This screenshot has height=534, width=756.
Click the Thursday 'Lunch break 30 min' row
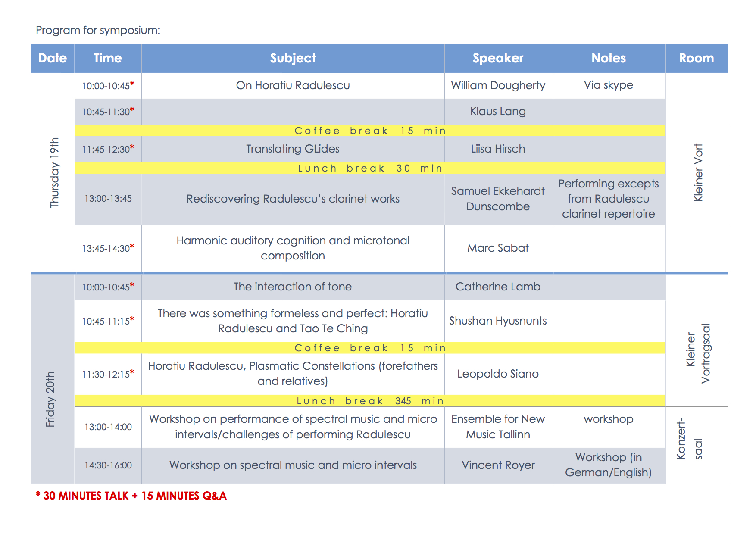(370, 168)
